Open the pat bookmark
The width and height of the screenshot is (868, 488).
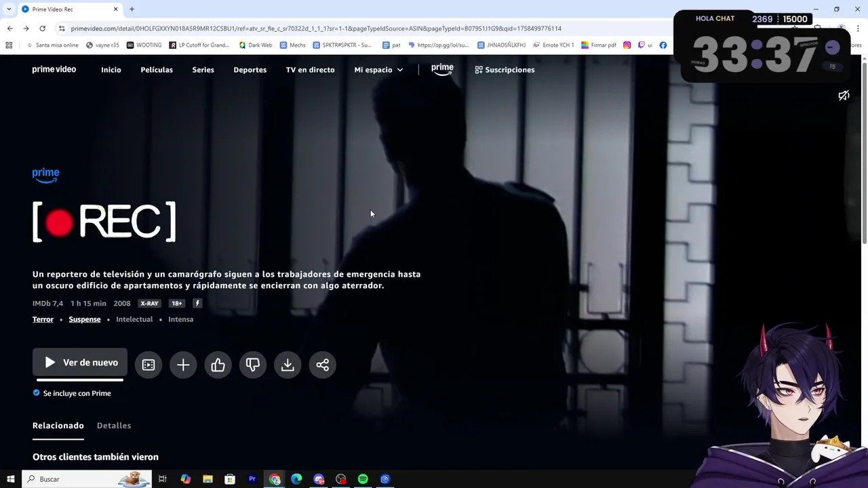[x=391, y=45]
